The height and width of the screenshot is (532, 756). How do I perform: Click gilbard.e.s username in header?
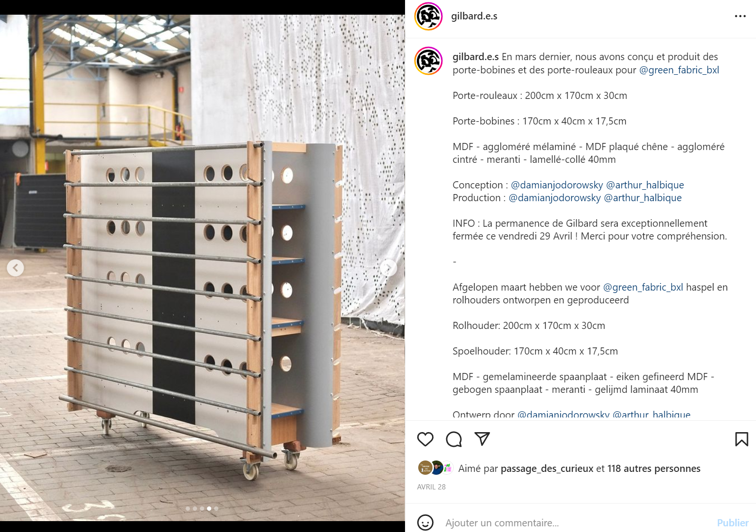[474, 16]
